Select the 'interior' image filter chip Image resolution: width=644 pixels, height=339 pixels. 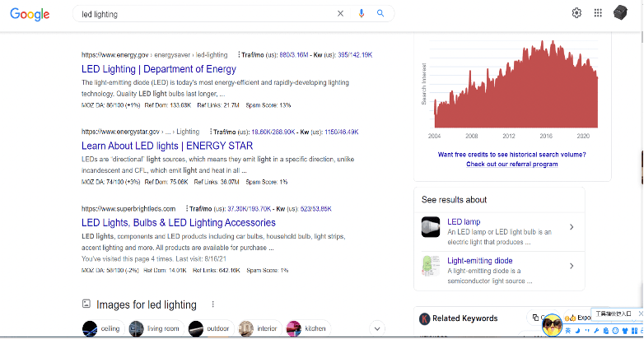pos(260,328)
